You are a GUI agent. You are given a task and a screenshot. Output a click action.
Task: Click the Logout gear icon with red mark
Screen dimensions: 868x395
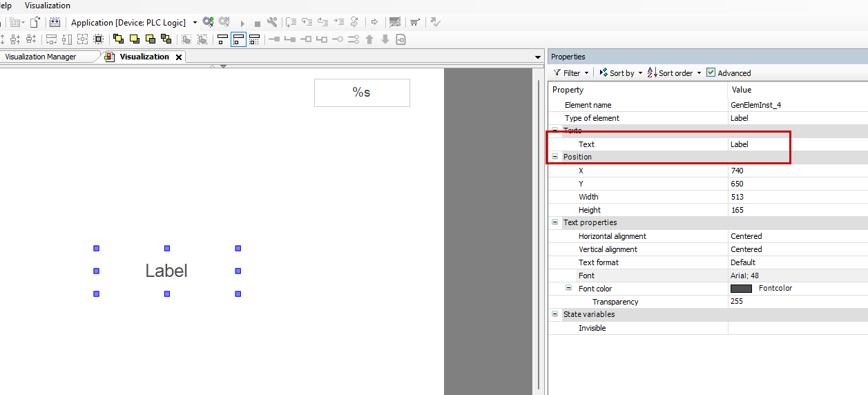[224, 22]
